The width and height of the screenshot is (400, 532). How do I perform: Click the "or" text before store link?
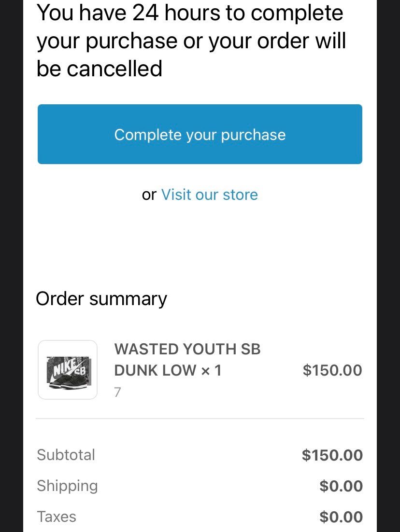(149, 195)
